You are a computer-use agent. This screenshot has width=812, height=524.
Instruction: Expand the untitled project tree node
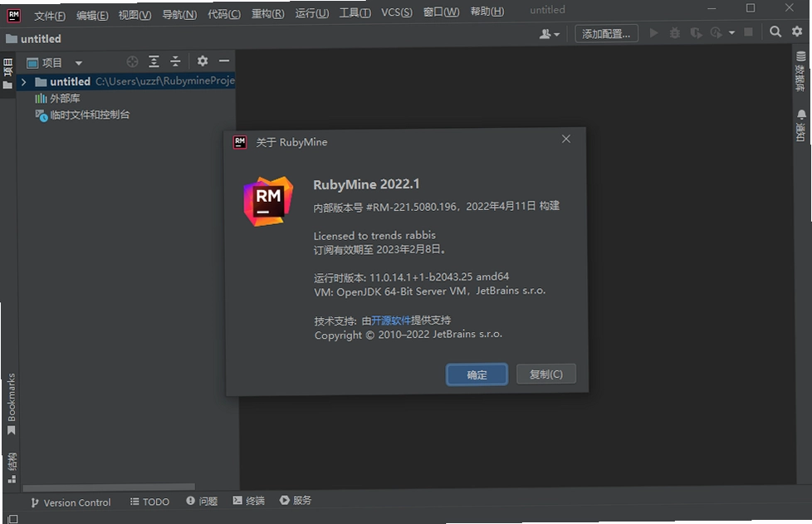click(x=23, y=82)
